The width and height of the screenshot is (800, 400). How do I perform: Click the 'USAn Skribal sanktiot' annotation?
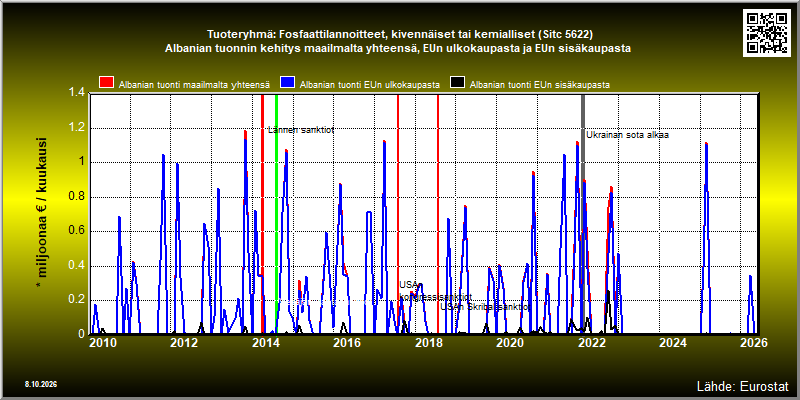pos(485,307)
